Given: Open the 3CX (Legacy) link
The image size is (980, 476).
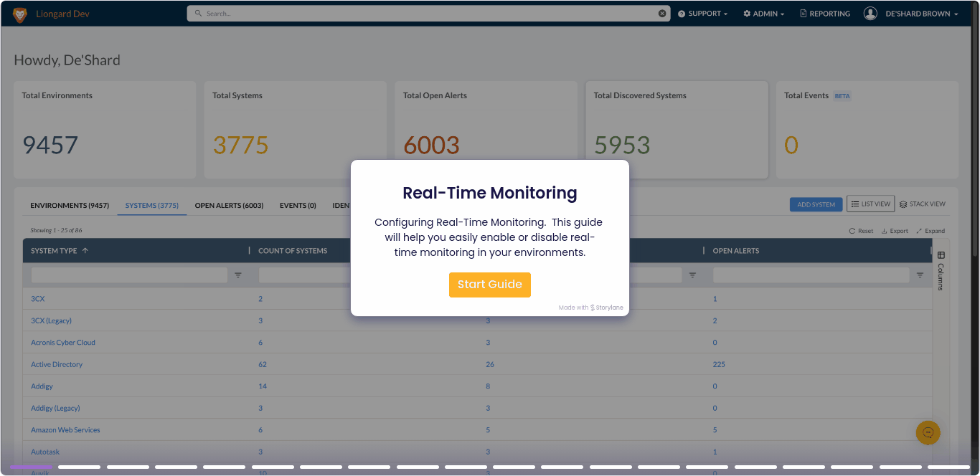Looking at the screenshot, I should coord(51,321).
